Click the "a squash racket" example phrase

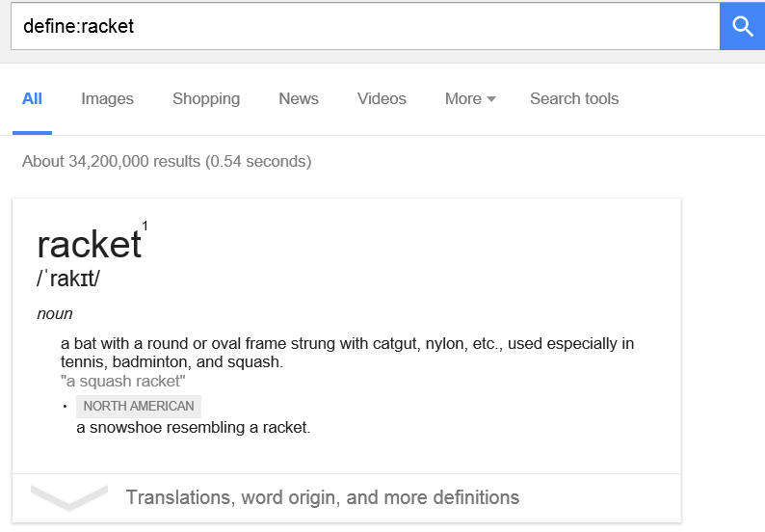123,382
